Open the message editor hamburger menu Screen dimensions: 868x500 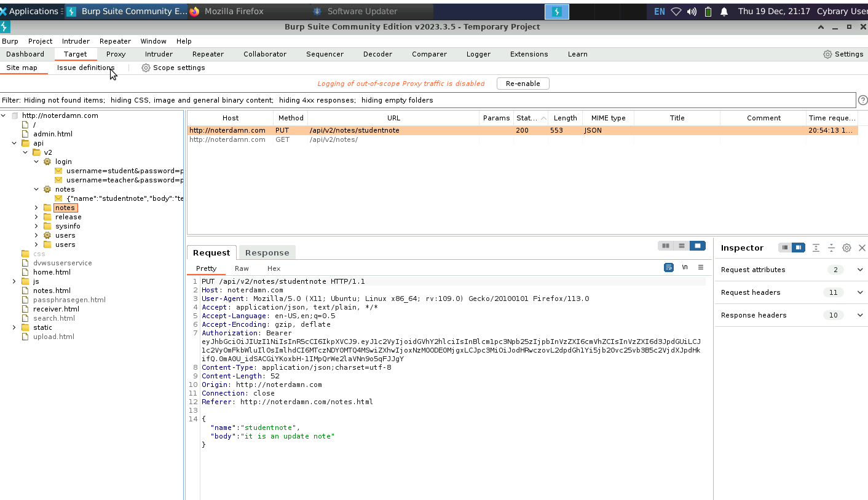pyautogui.click(x=700, y=268)
